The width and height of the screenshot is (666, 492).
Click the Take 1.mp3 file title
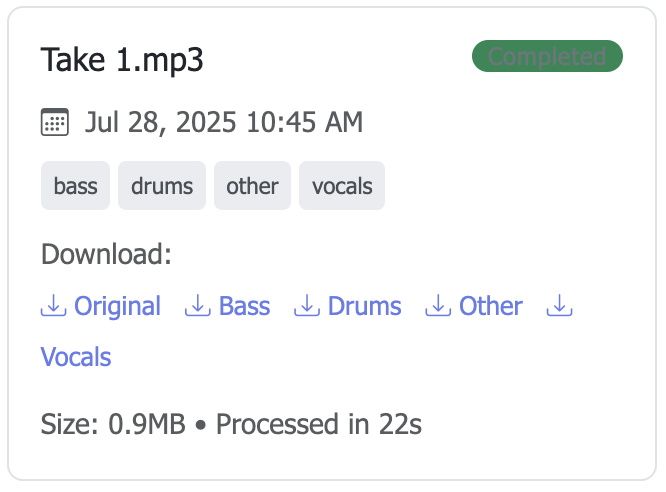click(122, 60)
